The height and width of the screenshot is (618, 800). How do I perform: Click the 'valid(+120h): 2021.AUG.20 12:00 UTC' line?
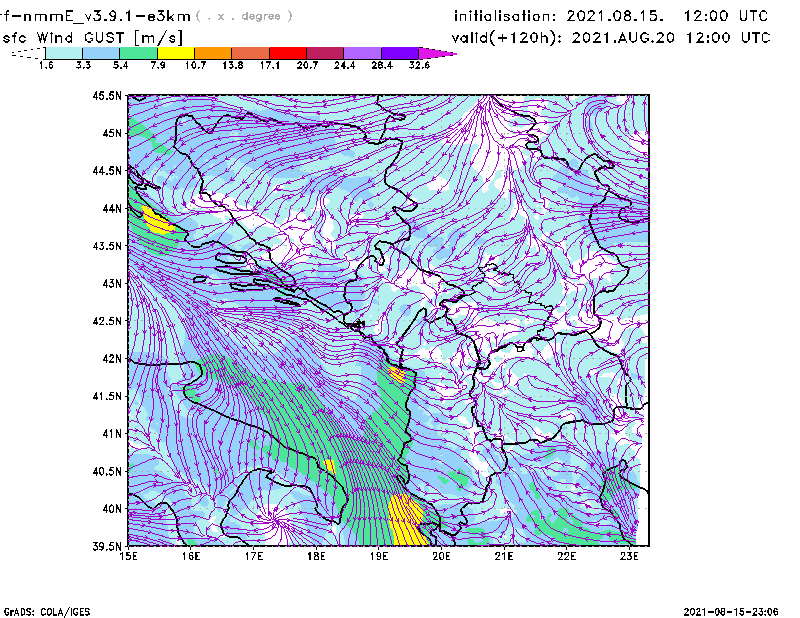tap(611, 38)
